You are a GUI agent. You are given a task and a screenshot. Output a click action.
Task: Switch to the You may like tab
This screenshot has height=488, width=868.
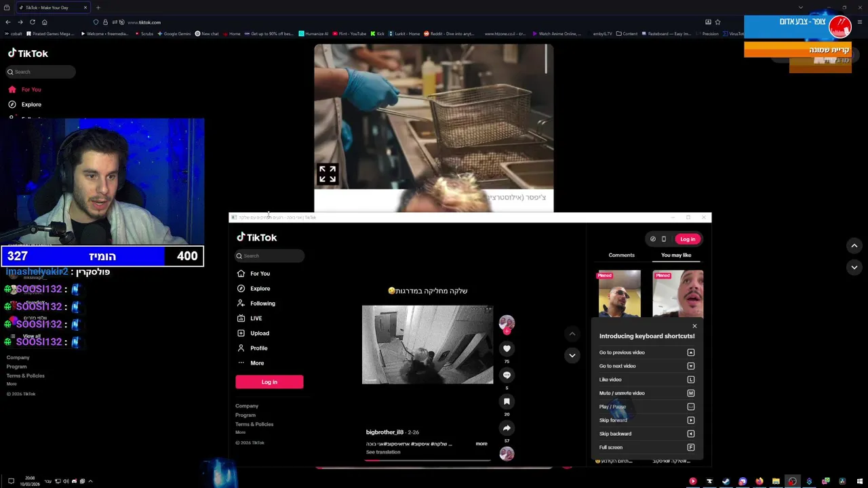click(x=676, y=255)
